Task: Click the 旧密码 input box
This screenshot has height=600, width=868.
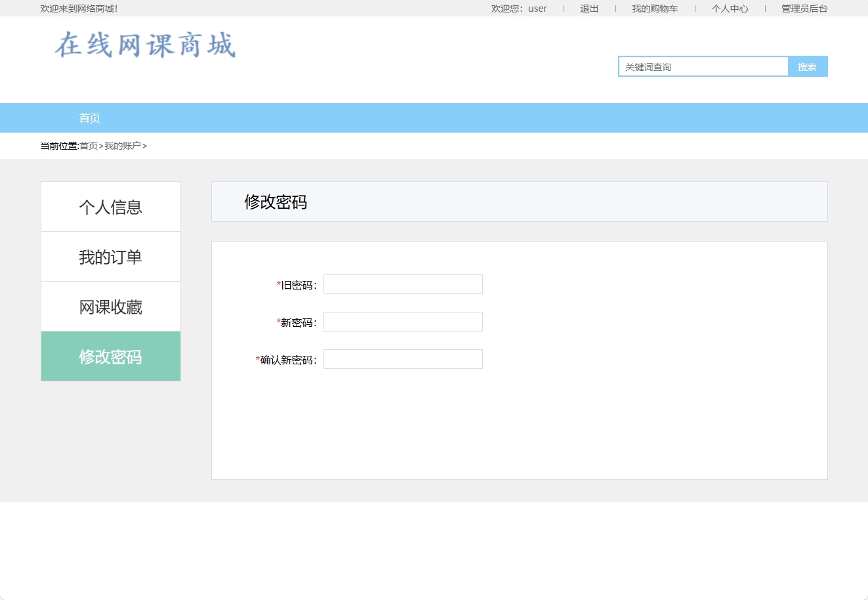Action: (x=402, y=284)
